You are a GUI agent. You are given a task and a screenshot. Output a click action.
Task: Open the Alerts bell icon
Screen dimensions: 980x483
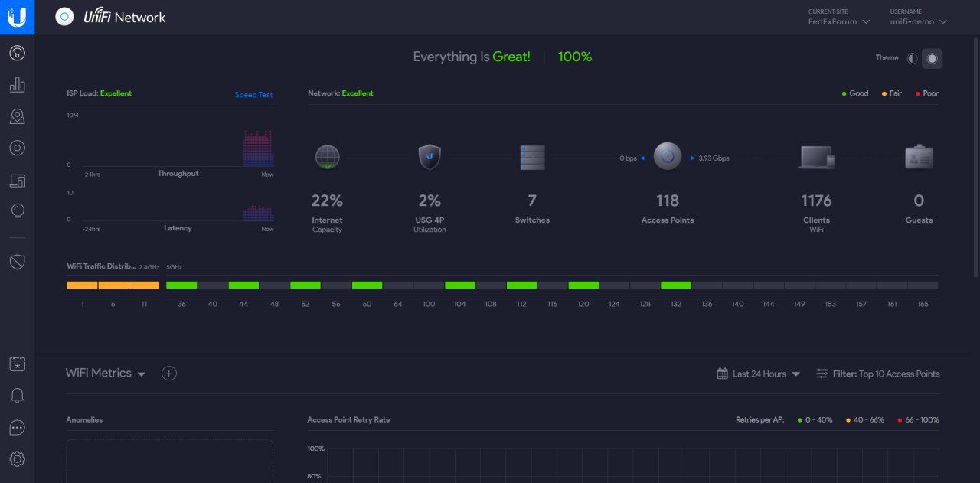17,396
